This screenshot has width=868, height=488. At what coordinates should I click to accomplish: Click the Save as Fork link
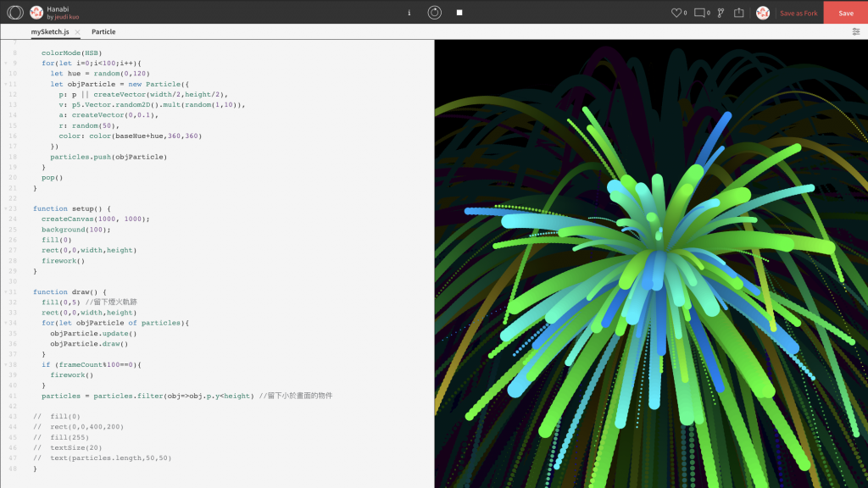click(798, 14)
